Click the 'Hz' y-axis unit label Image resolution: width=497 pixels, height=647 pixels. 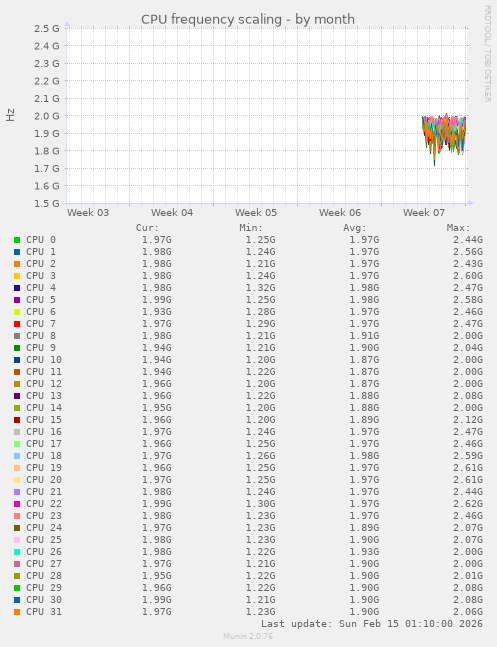(10, 115)
